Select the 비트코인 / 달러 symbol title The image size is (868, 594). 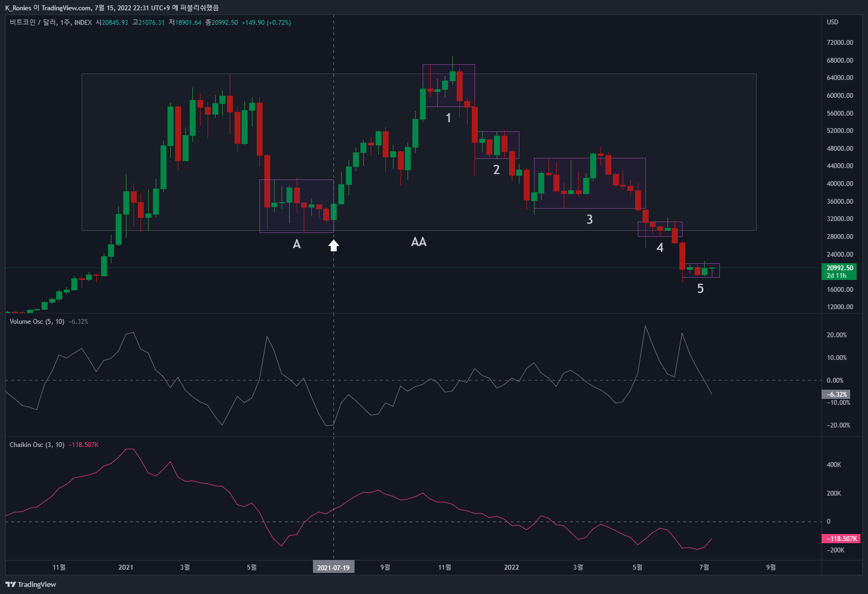tap(32, 22)
